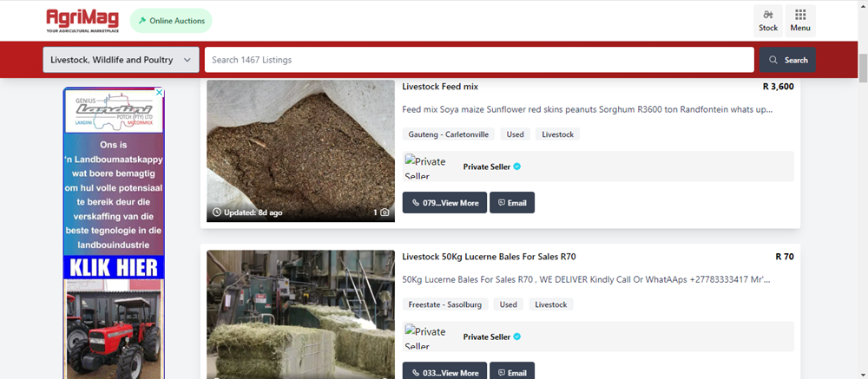Click the Feed mix description text
Viewport: 868px width, 379px height.
(x=588, y=109)
